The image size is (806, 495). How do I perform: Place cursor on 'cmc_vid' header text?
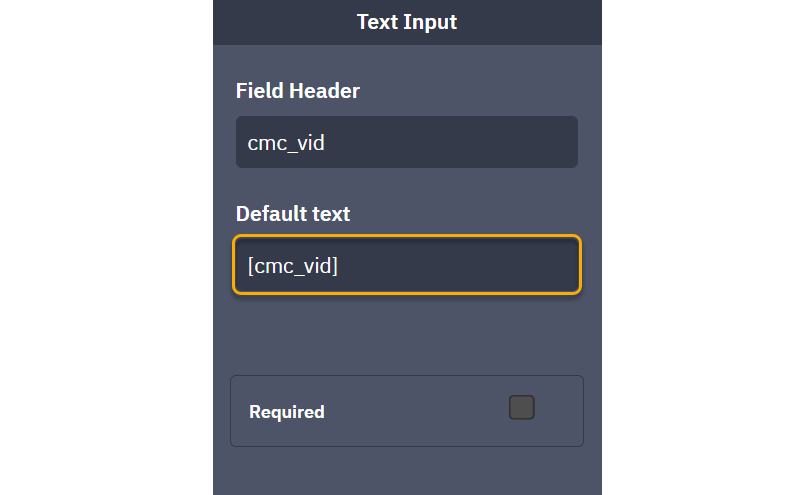(x=286, y=143)
